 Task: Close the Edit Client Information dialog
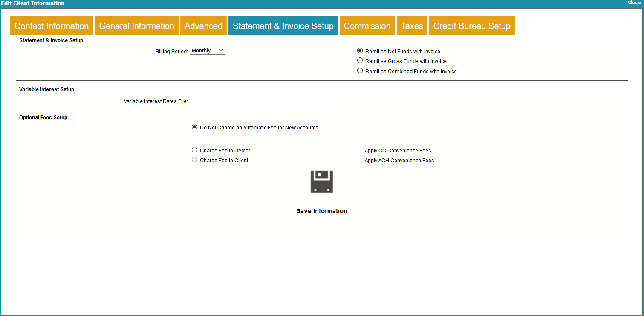pos(634,3)
